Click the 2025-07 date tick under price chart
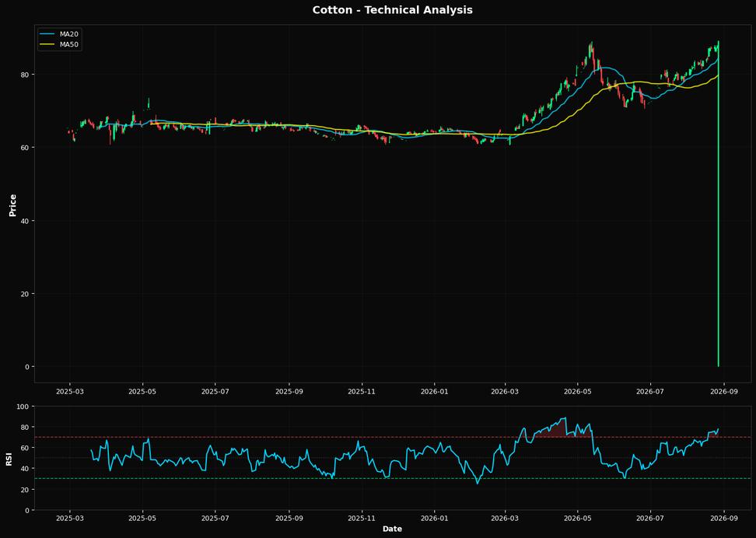 click(x=215, y=391)
